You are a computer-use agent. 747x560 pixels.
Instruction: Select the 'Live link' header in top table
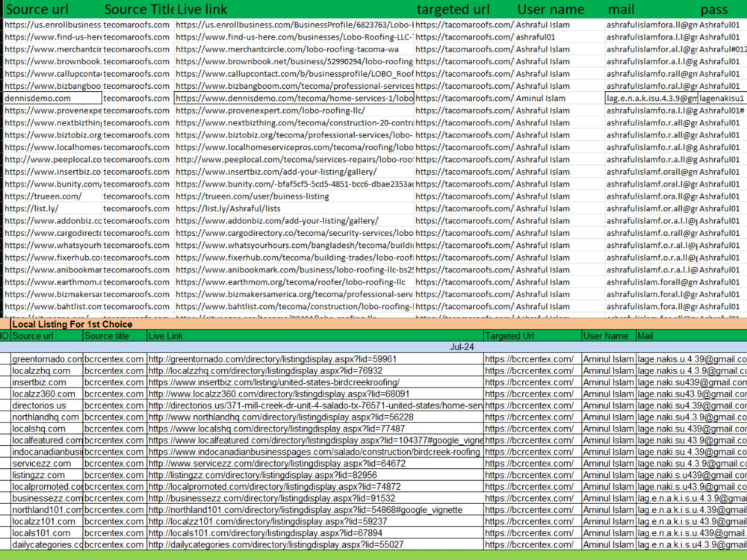point(202,9)
